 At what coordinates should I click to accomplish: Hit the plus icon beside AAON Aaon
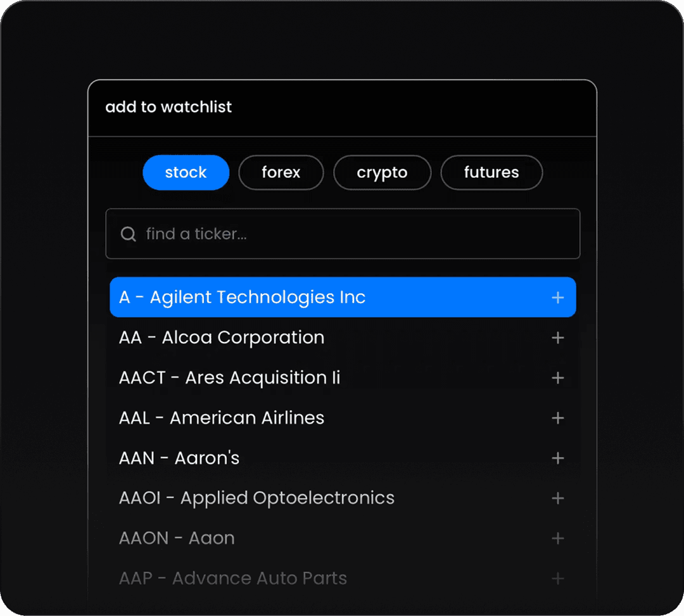pos(557,539)
